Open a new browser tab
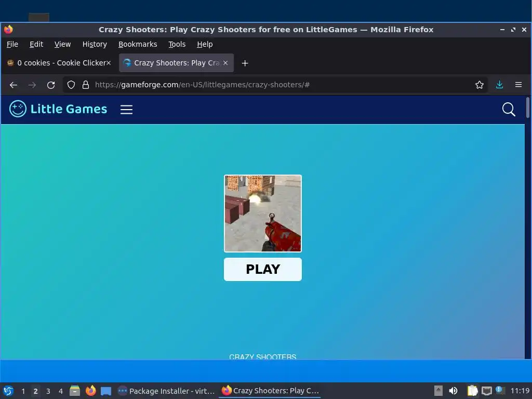Viewport: 532px width, 399px height. [245, 63]
